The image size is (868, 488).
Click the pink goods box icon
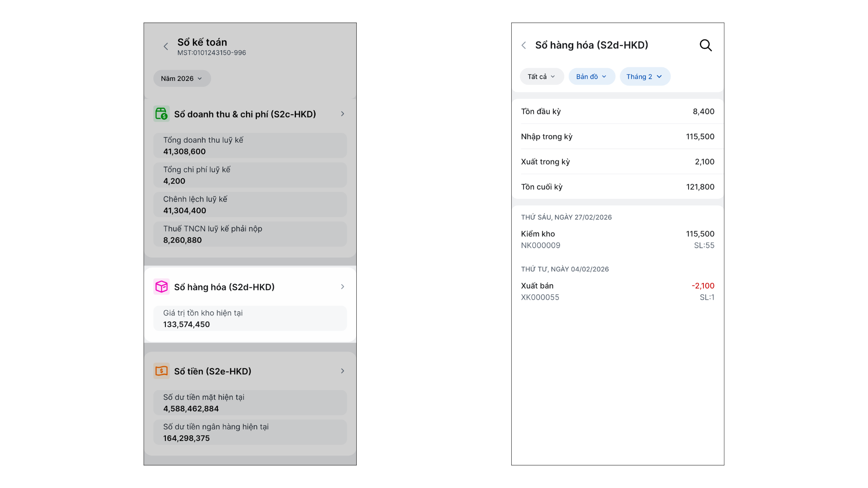pos(161,287)
